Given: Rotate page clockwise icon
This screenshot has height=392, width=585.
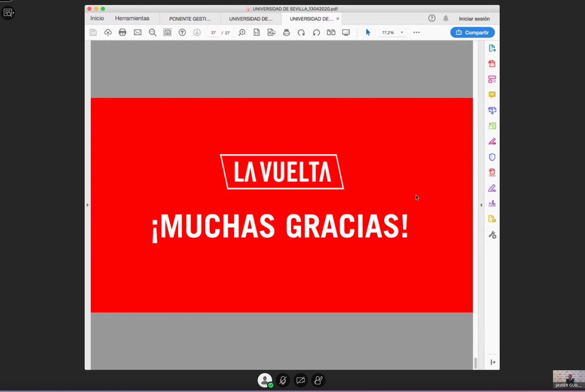Looking at the screenshot, I should pos(301,33).
